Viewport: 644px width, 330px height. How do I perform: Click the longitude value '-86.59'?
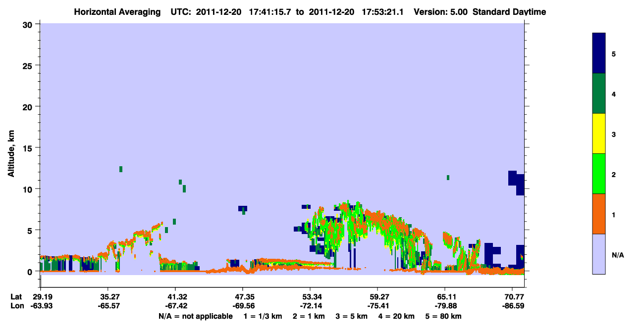tap(512, 306)
